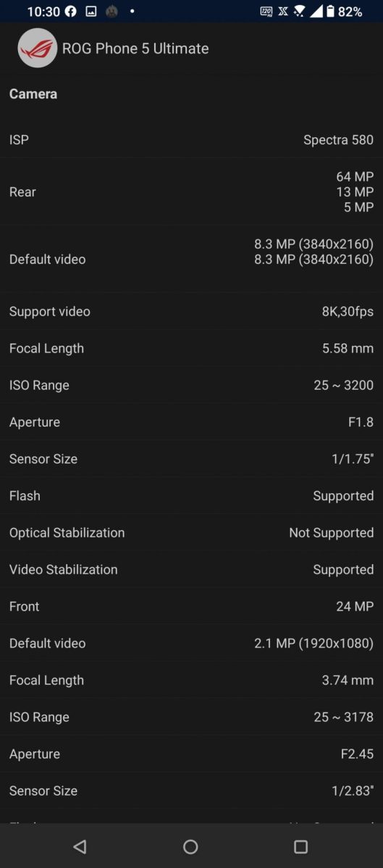Tap the ROG logo icon
Image resolution: width=383 pixels, height=868 pixels.
38,48
